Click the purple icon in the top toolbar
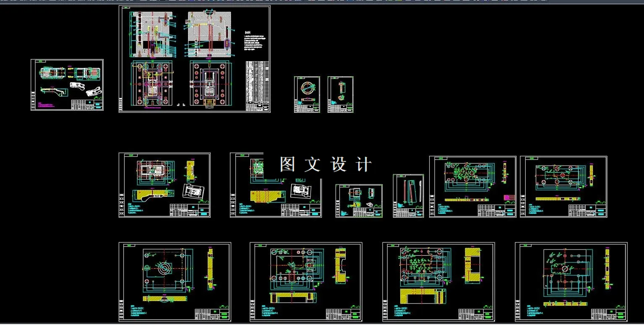 (x=192, y=2)
